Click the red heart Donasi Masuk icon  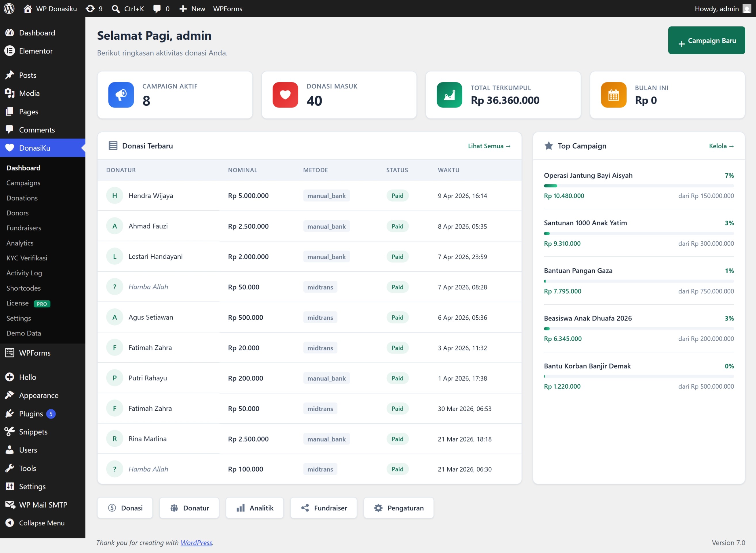285,95
